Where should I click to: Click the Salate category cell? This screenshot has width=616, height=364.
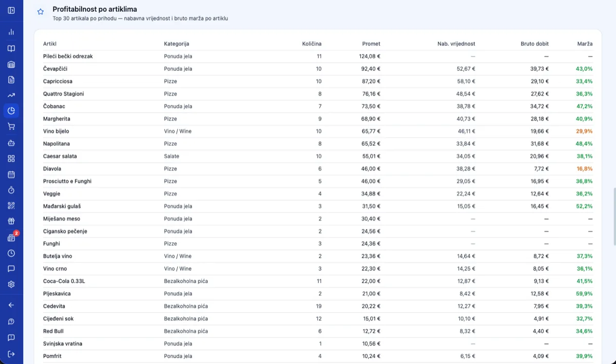[171, 156]
